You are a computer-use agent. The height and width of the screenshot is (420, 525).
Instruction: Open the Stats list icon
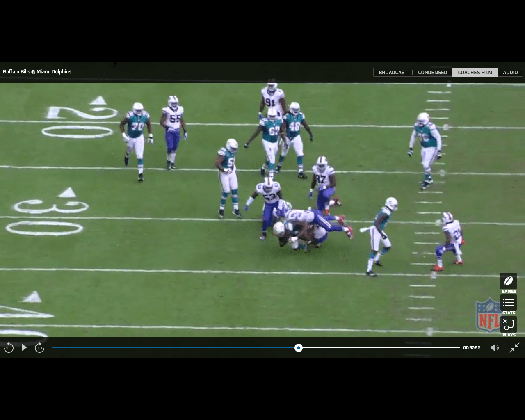point(509,303)
